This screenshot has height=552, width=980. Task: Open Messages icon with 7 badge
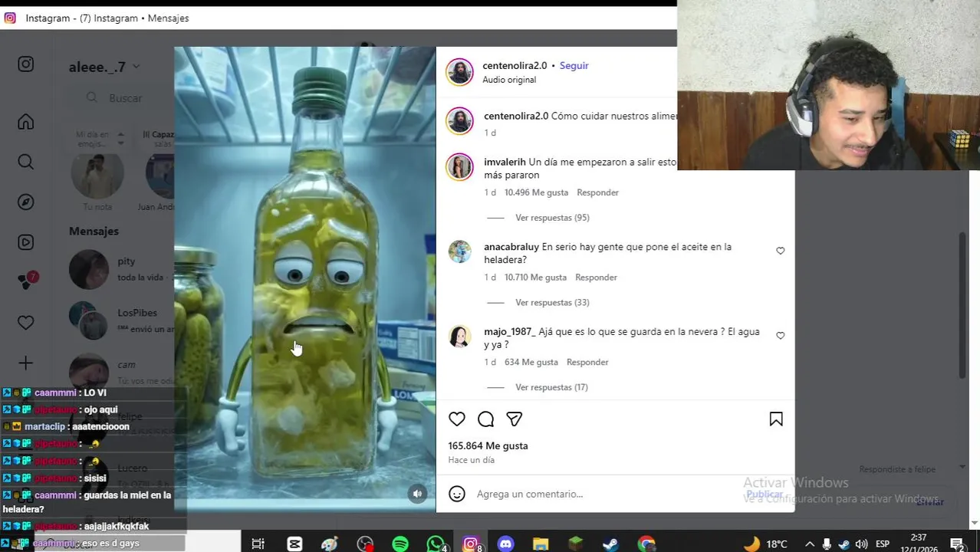(27, 281)
